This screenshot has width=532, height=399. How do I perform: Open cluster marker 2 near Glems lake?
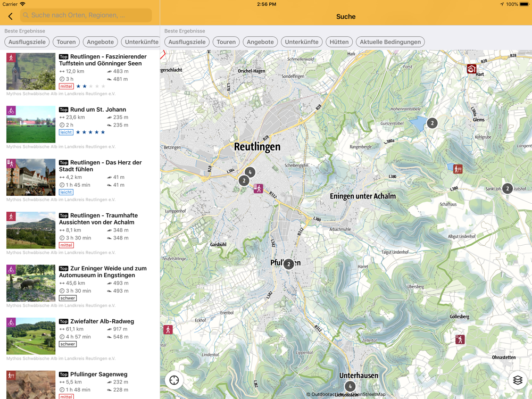click(432, 123)
